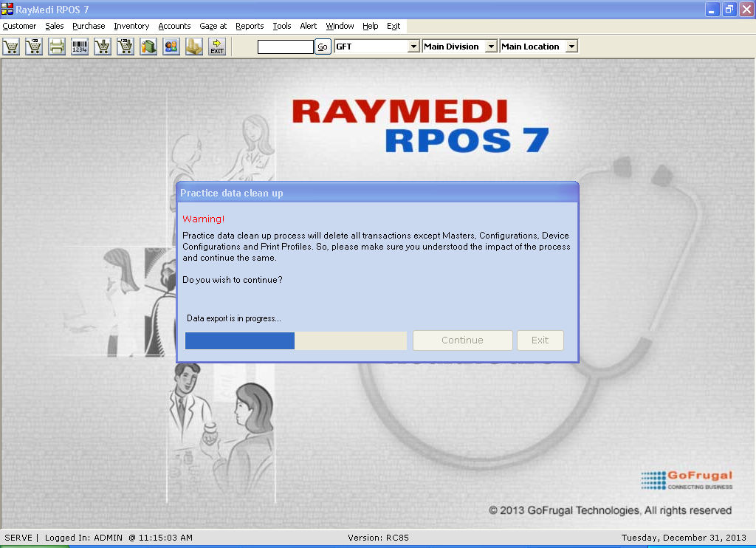Click the numbered cart with down arrow icon
This screenshot has height=548, width=756.
[x=126, y=47]
